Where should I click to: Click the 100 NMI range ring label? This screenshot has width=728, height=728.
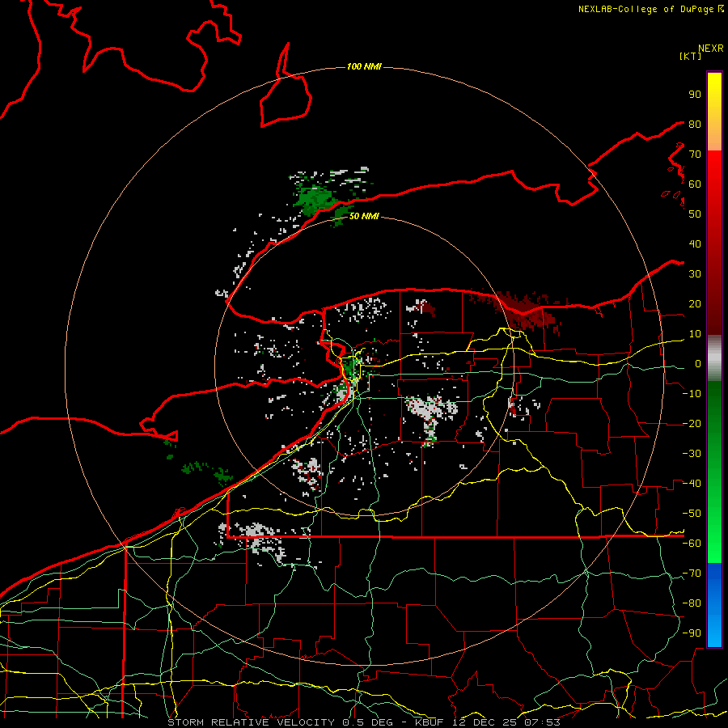[365, 67]
